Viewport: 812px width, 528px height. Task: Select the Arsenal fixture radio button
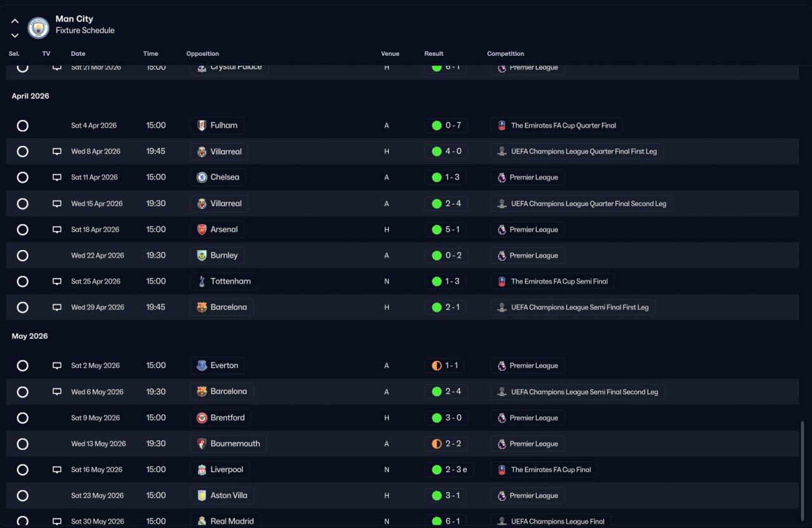tap(23, 230)
